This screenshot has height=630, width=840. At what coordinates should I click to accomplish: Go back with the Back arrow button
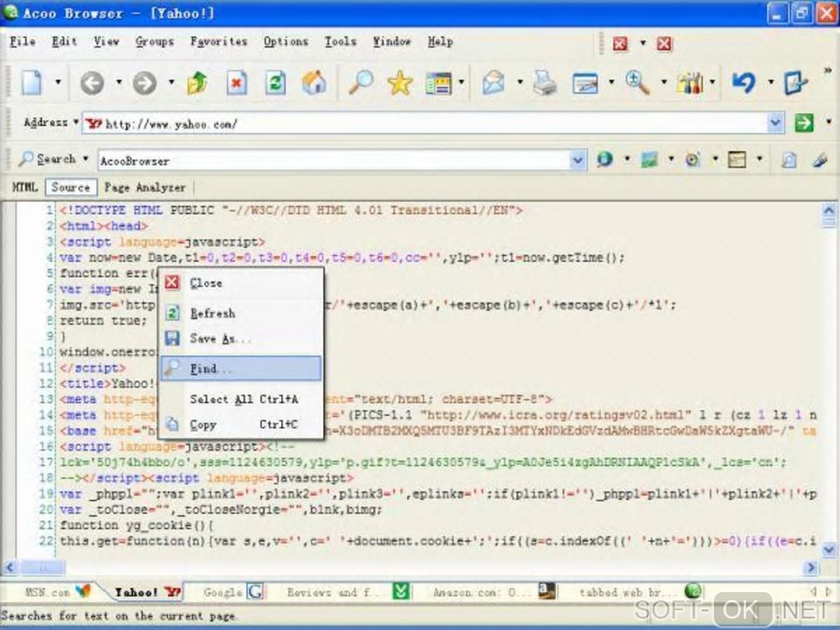pyautogui.click(x=92, y=83)
